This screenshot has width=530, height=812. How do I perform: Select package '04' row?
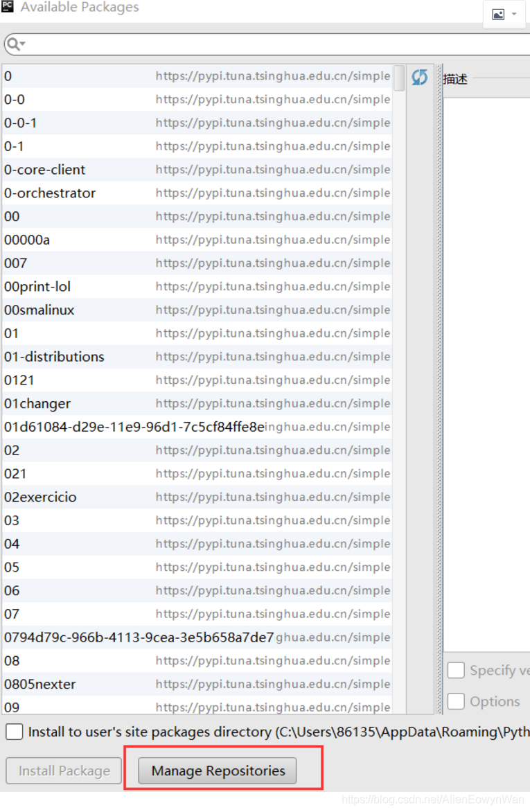pyautogui.click(x=197, y=544)
